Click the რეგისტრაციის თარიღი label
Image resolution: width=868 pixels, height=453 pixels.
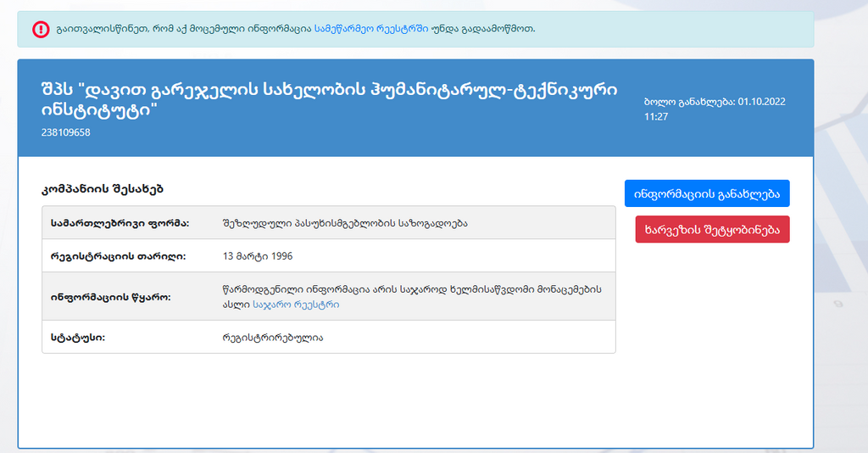pos(119,256)
